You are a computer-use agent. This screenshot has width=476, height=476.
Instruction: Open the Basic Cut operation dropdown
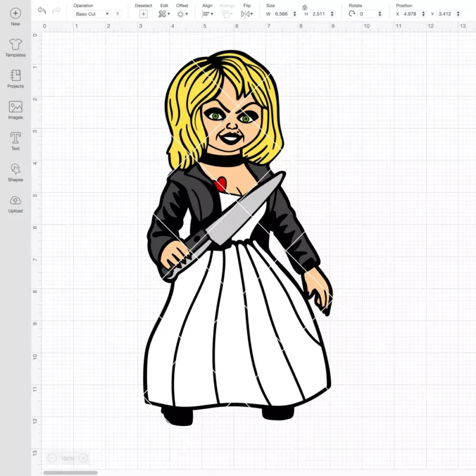pos(92,14)
